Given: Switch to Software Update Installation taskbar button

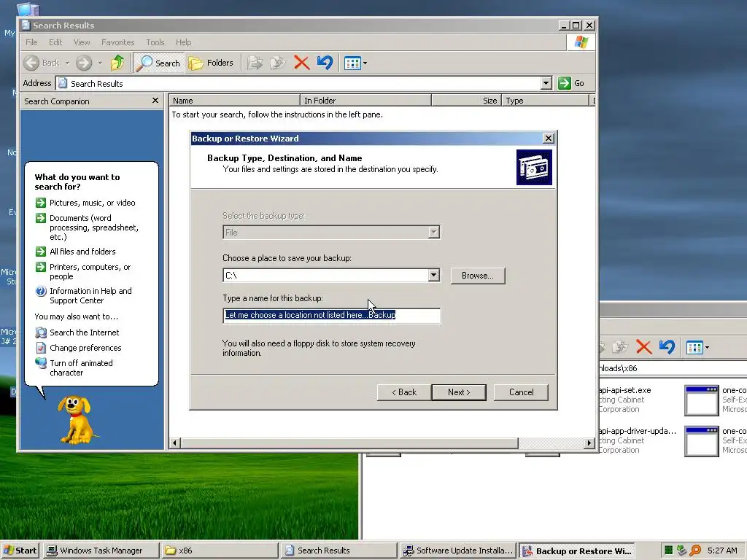Looking at the screenshot, I should tap(457, 551).
